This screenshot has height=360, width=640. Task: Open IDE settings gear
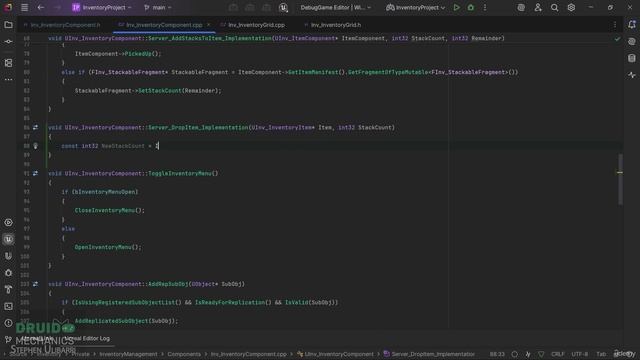tap(571, 7)
